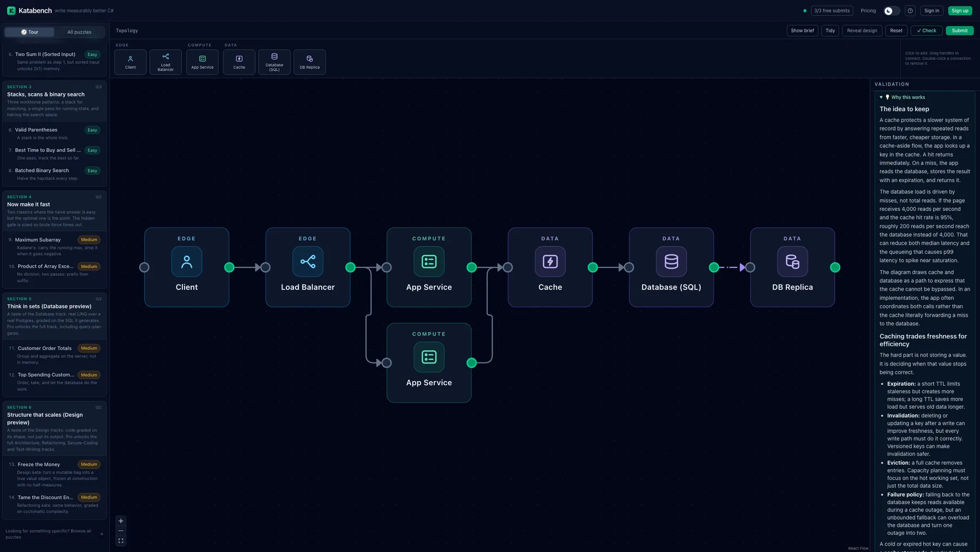Screen dimensions: 980x552
Task: Open puzzle Two Sum II (Sorted Input)
Action: [x=54, y=62]
